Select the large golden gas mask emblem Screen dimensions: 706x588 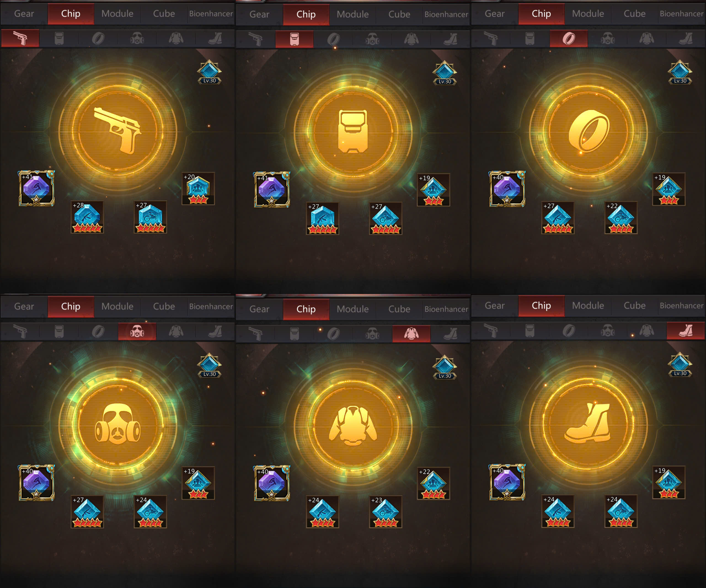pyautogui.click(x=118, y=424)
